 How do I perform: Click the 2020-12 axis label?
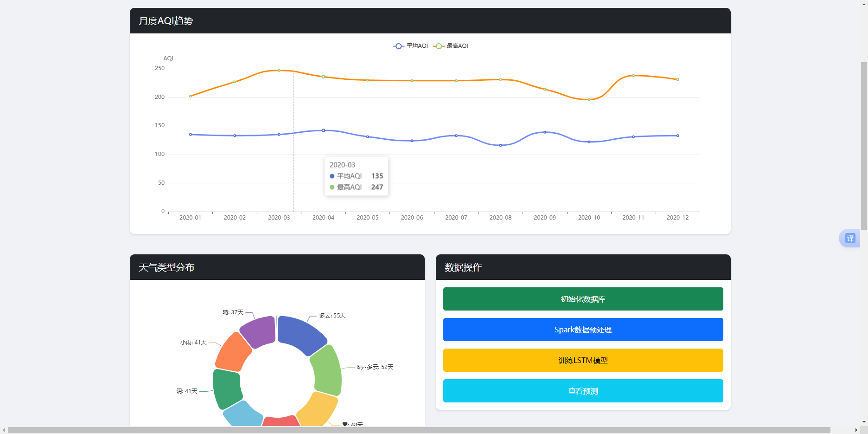click(677, 218)
